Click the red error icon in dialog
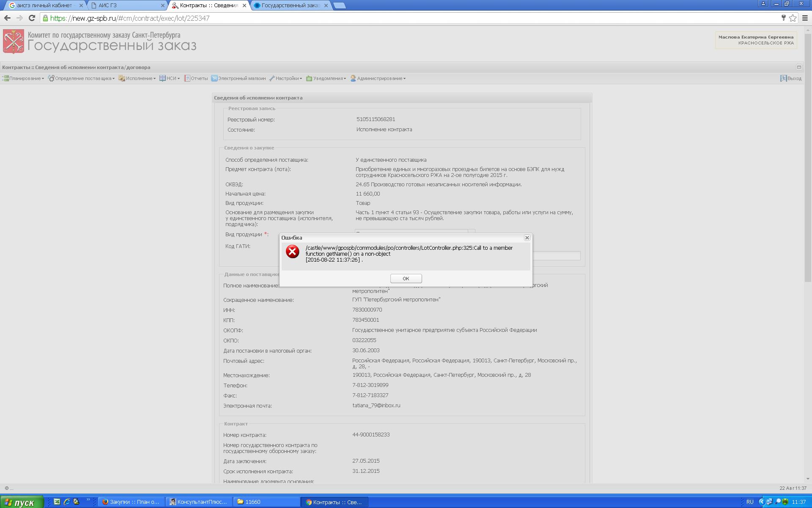 tap(292, 251)
